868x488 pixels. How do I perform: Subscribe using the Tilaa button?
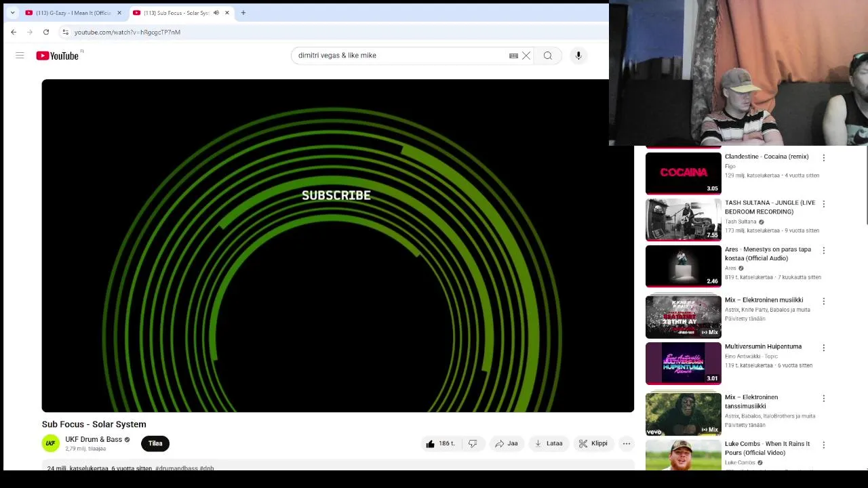(155, 443)
